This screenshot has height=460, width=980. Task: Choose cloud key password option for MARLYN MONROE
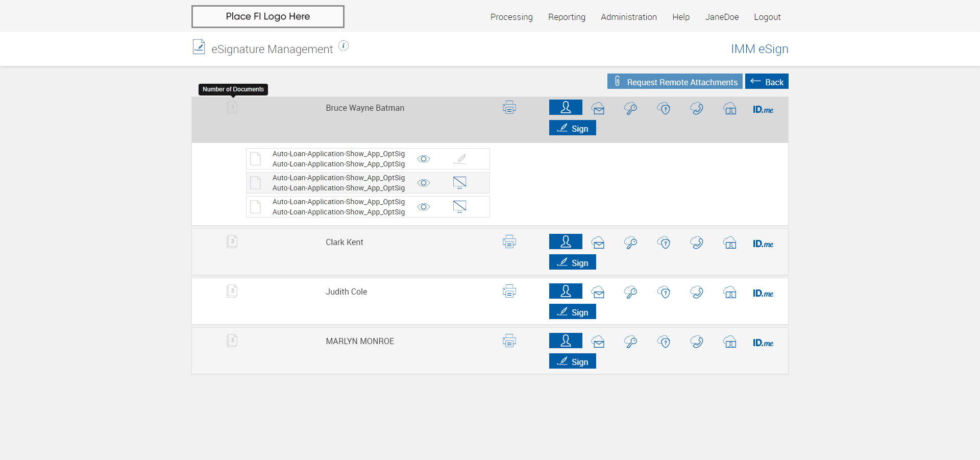pos(631,342)
